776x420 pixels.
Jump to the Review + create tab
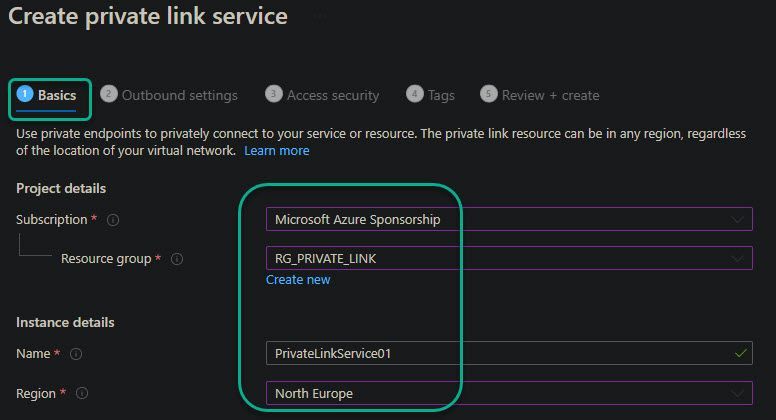point(550,95)
